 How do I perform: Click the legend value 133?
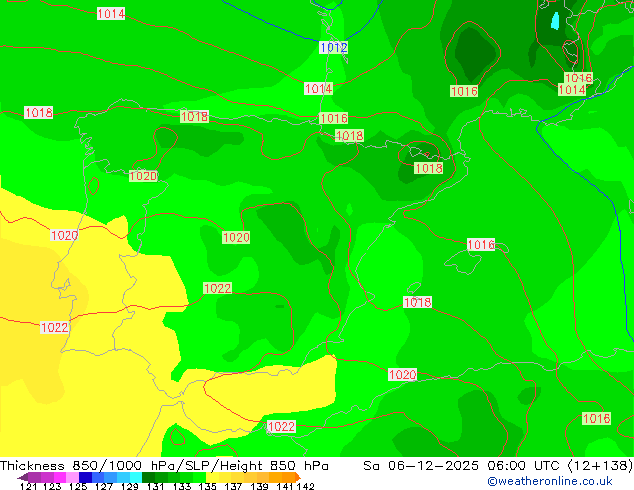[x=182, y=486]
